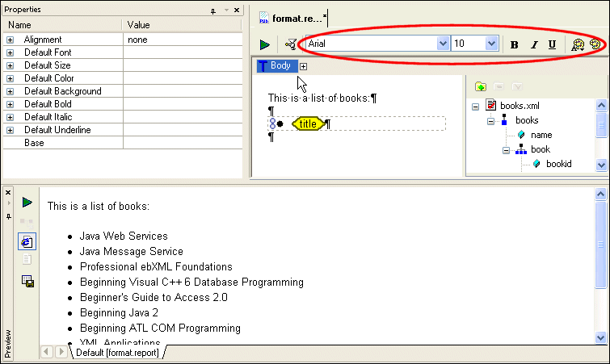This screenshot has width=610, height=364.
Task: Click the save output icon in Preview panel
Action: coord(27,280)
